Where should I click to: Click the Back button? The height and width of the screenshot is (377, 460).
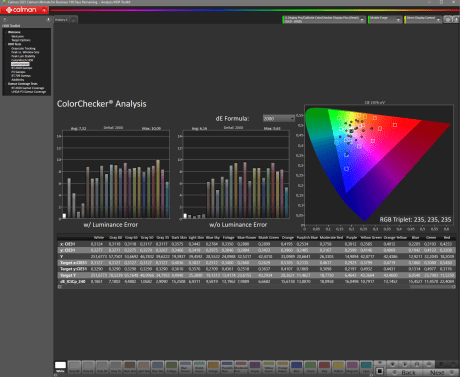406,372
